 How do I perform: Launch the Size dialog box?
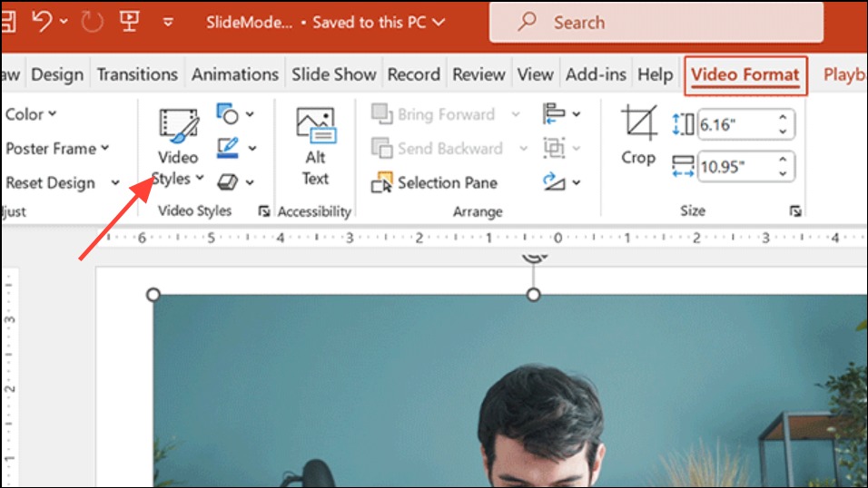tap(795, 211)
